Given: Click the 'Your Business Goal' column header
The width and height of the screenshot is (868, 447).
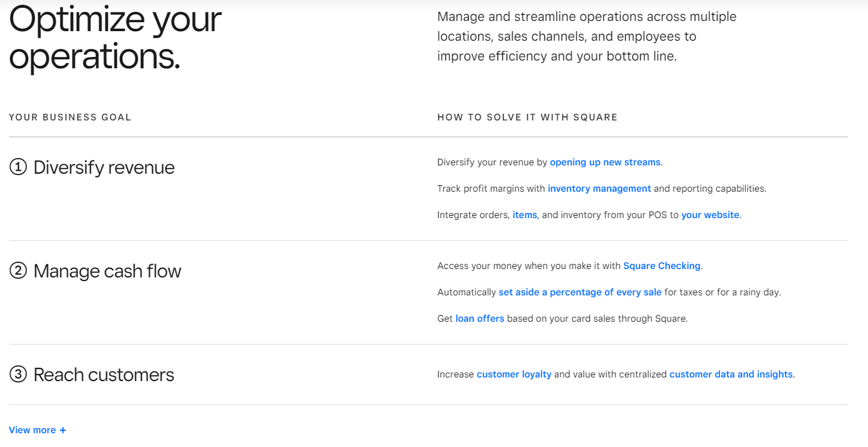Looking at the screenshot, I should click(70, 117).
